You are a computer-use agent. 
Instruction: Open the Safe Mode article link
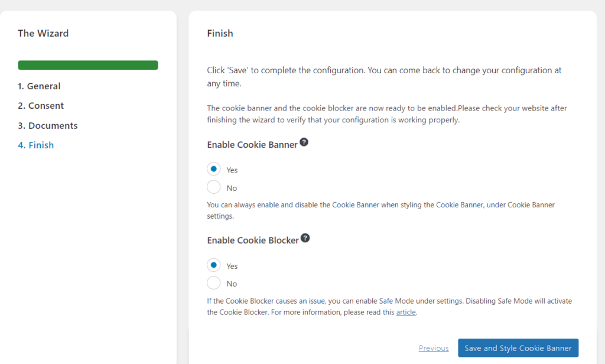coord(406,312)
